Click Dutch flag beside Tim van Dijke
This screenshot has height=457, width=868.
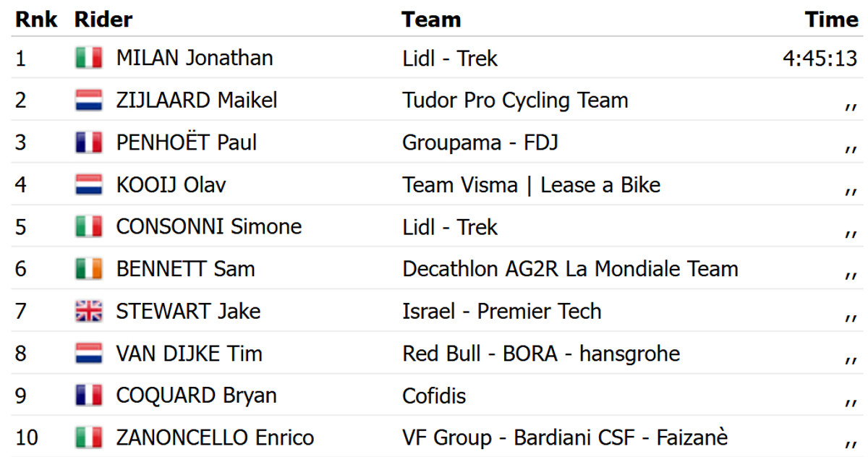tap(88, 354)
